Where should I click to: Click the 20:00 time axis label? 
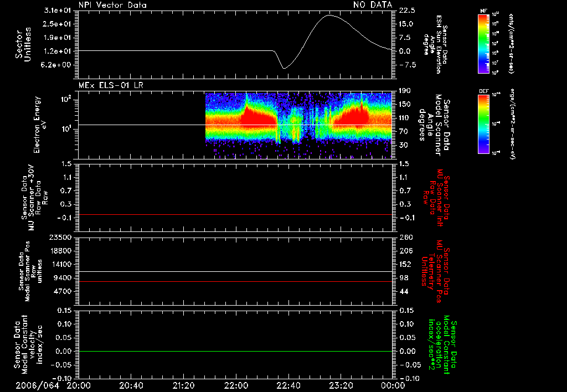(x=79, y=385)
